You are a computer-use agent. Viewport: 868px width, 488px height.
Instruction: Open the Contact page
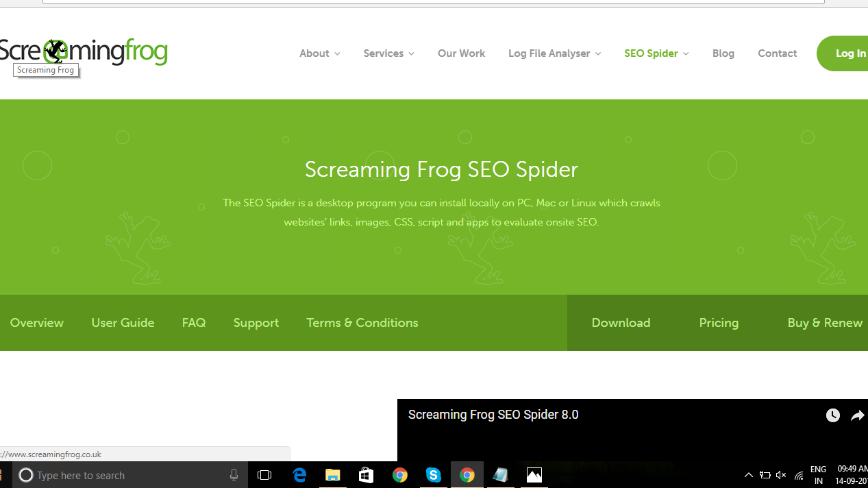777,53
